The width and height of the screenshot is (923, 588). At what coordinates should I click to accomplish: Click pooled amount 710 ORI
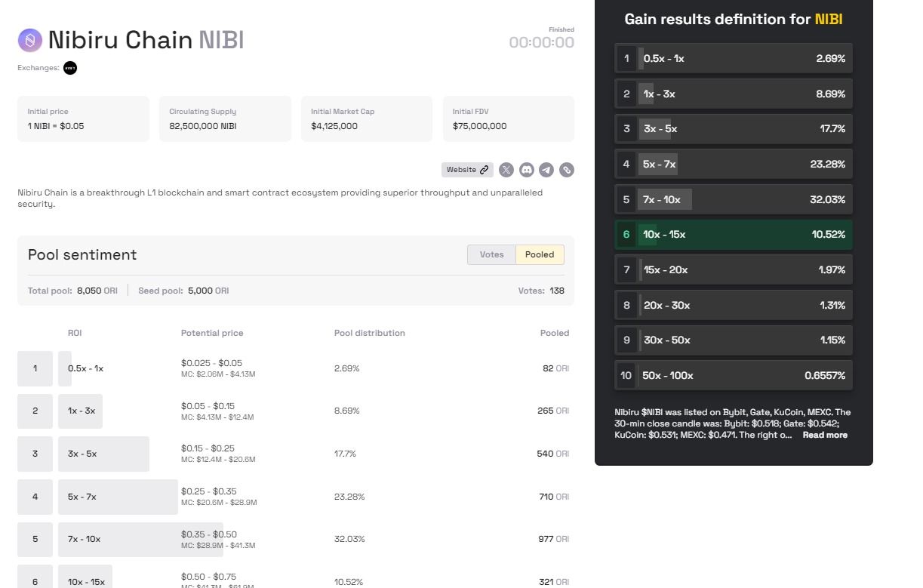point(554,497)
